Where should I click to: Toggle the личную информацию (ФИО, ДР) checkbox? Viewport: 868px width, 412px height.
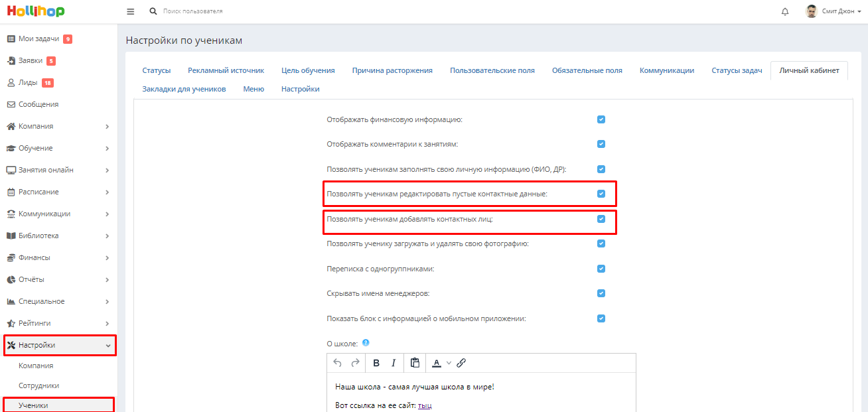click(601, 169)
